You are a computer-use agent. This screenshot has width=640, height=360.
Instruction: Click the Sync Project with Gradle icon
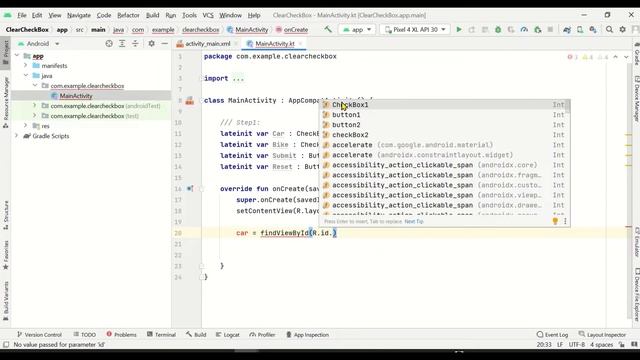point(567,29)
